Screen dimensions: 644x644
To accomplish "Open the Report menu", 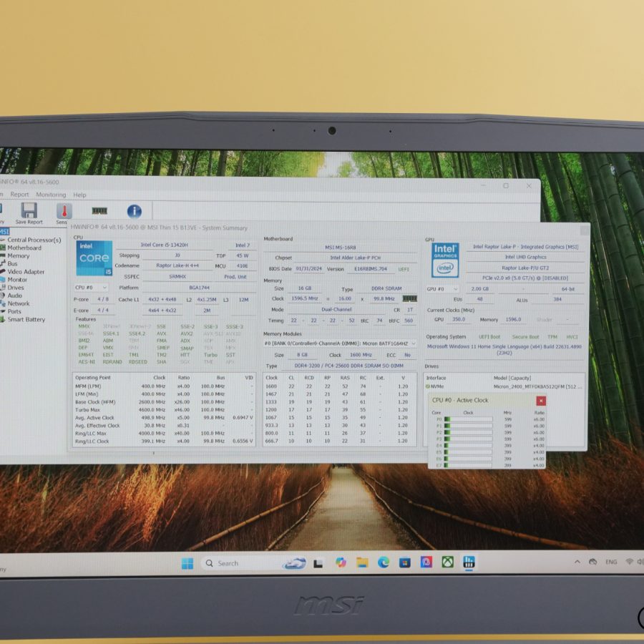I will tap(20, 194).
